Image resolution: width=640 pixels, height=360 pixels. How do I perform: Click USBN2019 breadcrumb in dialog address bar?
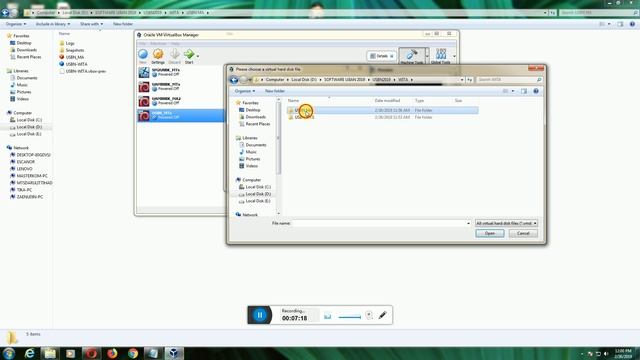[x=381, y=80]
